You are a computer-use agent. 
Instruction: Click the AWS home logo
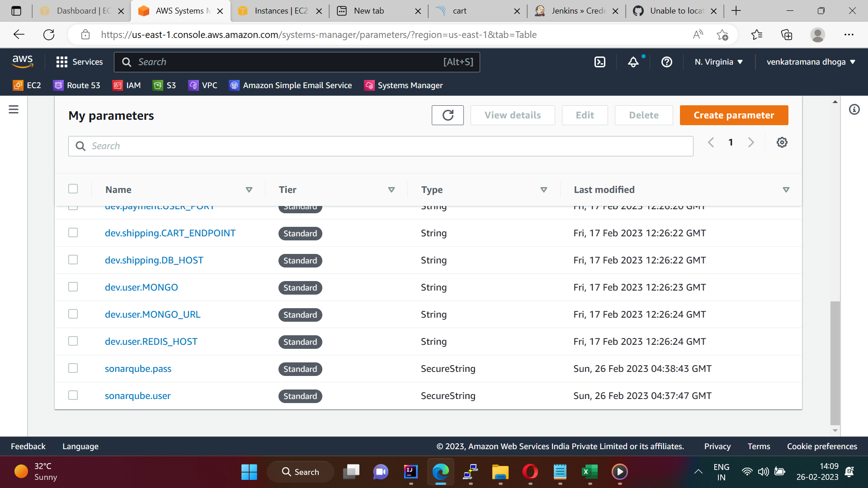[x=23, y=61]
